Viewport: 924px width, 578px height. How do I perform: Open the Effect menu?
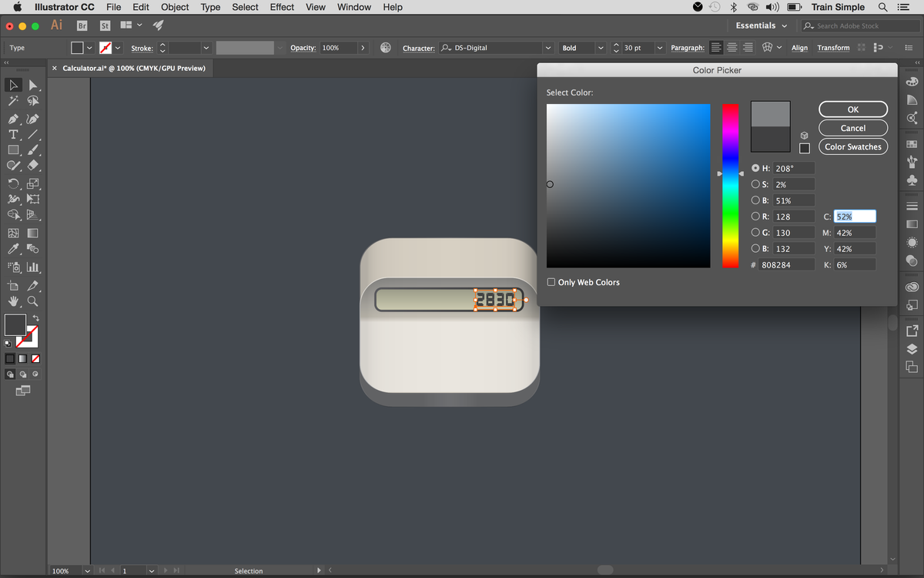point(282,7)
